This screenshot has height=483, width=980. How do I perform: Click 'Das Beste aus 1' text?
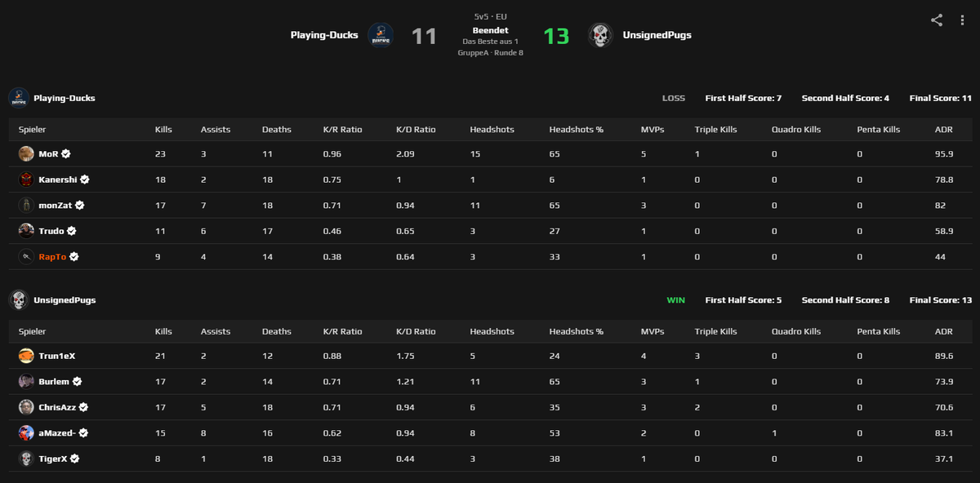(490, 41)
